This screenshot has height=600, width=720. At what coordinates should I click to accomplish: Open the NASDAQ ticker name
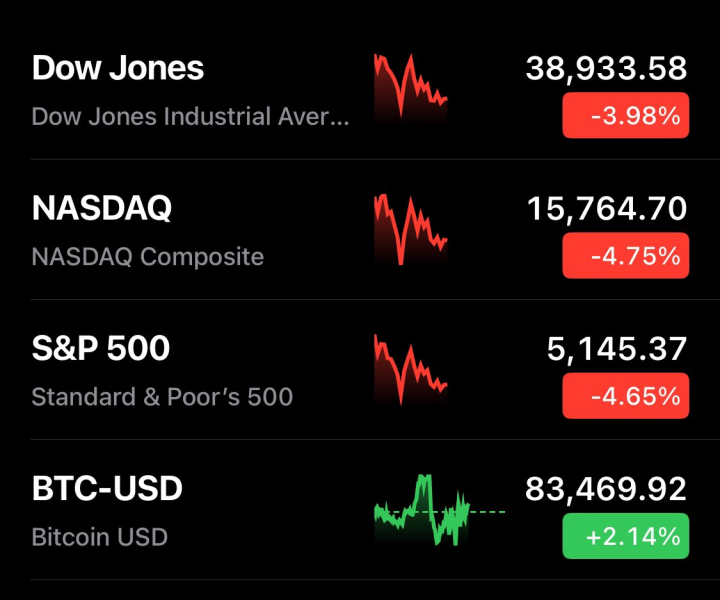click(x=102, y=208)
